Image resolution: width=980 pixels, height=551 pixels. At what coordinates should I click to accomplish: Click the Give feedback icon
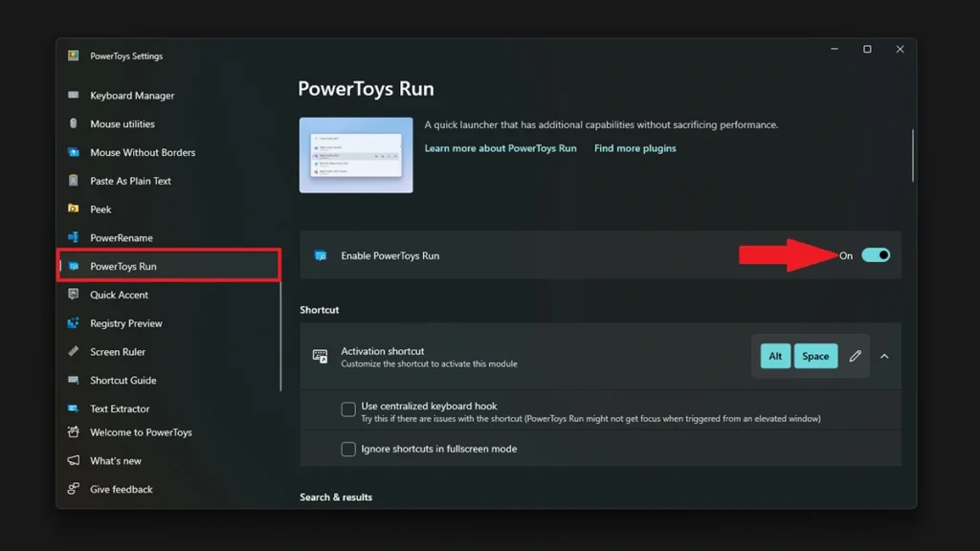point(73,489)
